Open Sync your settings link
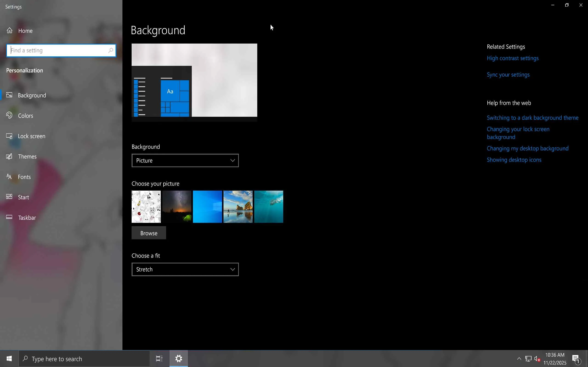Screen dimensions: 588x367 (x=508, y=75)
